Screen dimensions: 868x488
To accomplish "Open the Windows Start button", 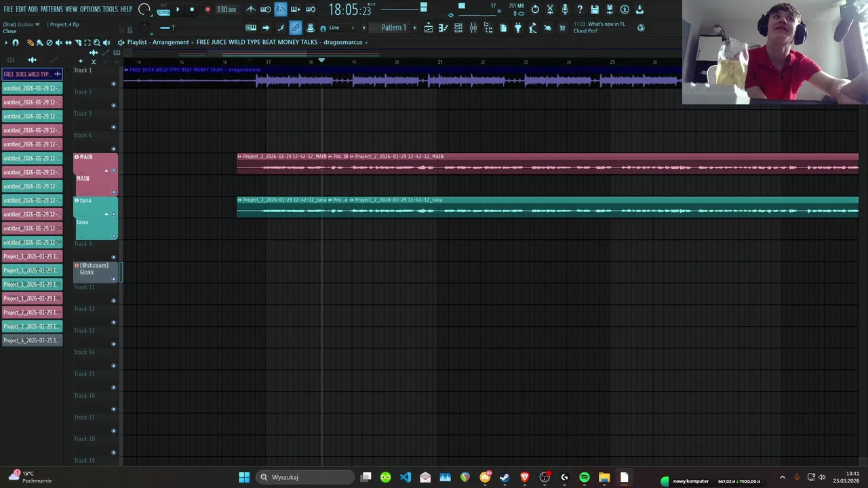I will pos(244,477).
